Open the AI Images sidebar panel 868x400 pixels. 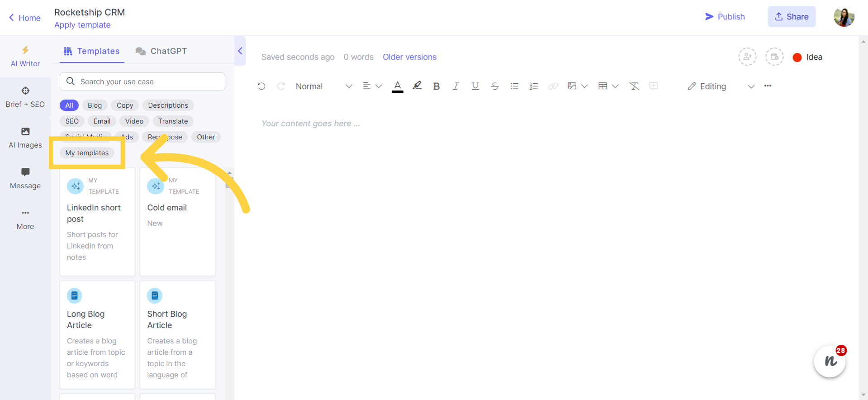click(25, 138)
